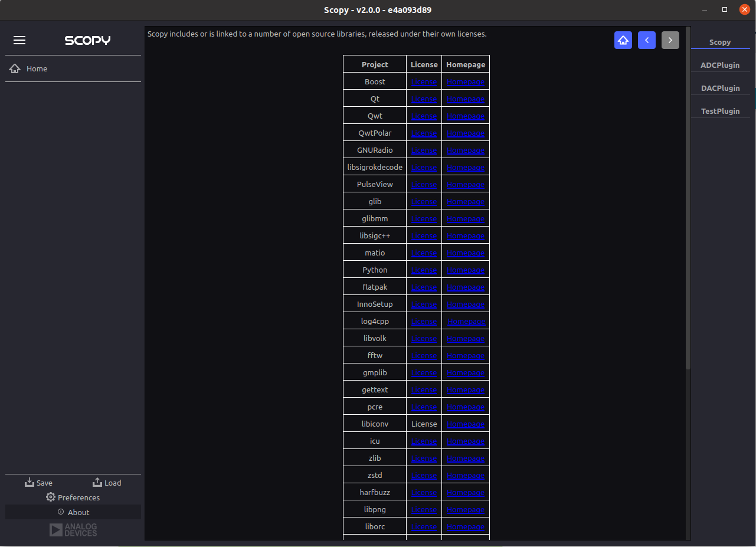Switch to the DACPlugin tab
The width and height of the screenshot is (756, 547).
(x=720, y=88)
